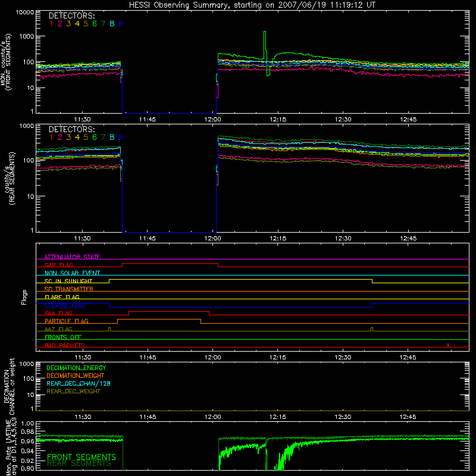Click the detector 6 count spike peak
This screenshot has height=476, width=476.
click(265, 32)
